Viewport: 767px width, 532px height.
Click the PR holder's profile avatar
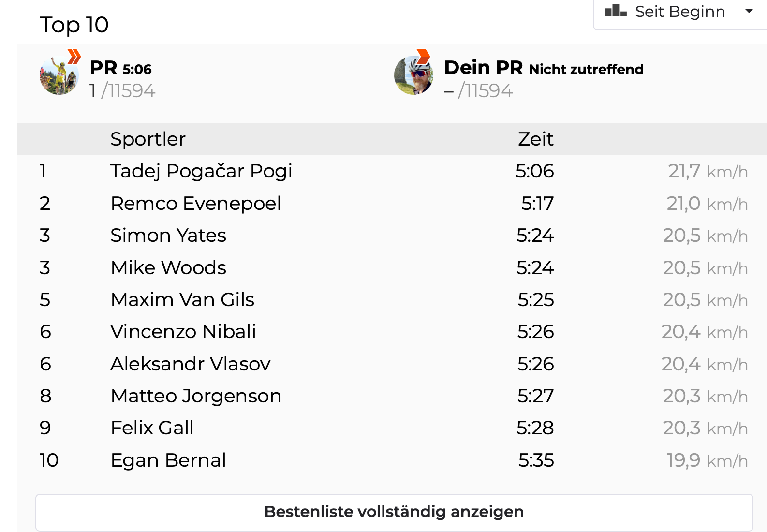(x=59, y=76)
